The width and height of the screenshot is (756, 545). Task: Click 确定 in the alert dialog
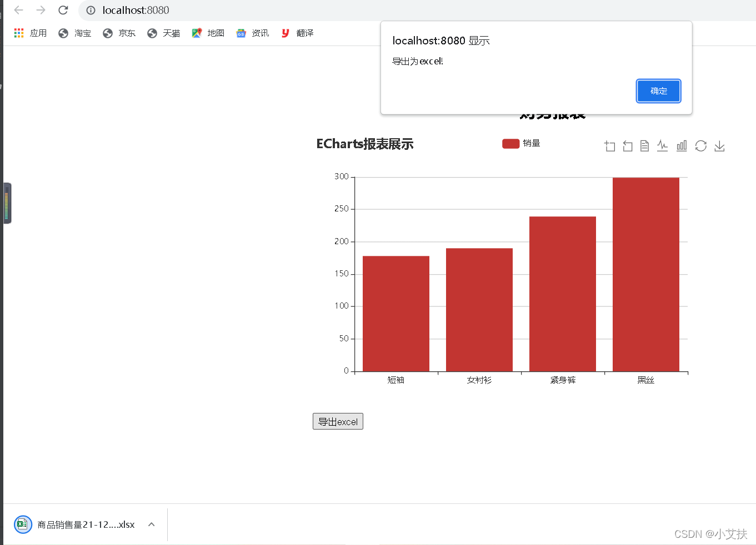point(658,91)
